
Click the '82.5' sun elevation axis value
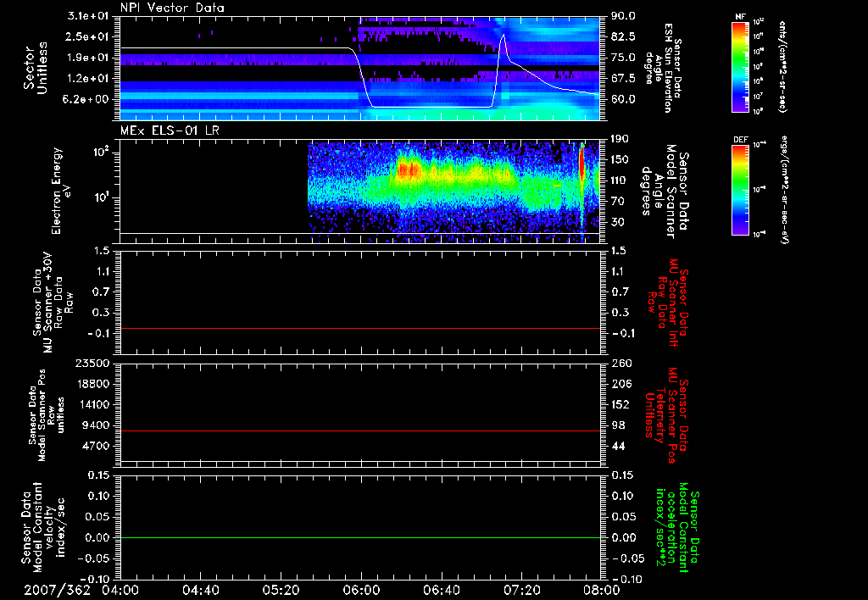[623, 36]
